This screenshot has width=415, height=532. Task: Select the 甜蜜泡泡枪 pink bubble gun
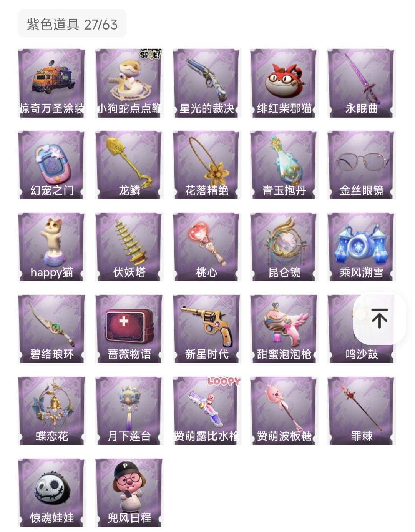point(284,329)
